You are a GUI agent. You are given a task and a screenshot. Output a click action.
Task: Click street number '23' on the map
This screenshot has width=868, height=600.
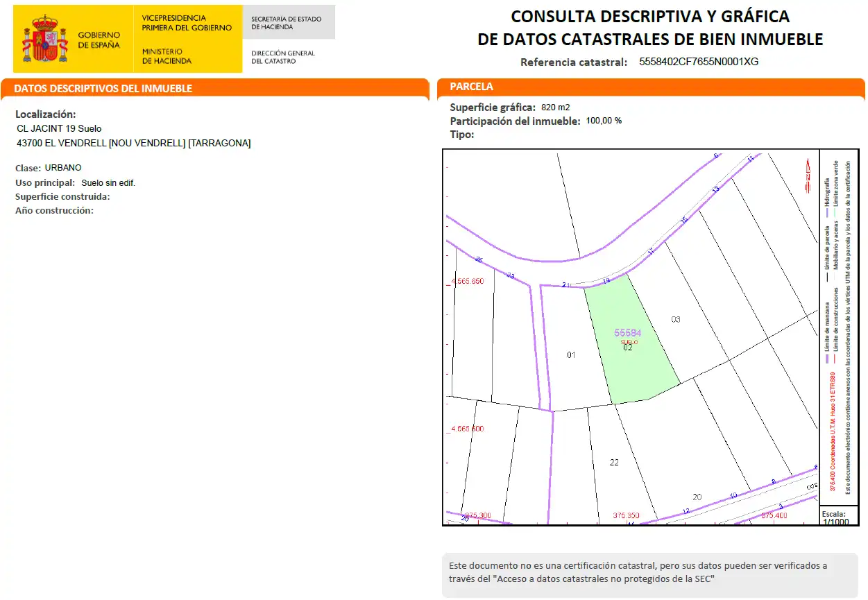pyautogui.click(x=511, y=276)
